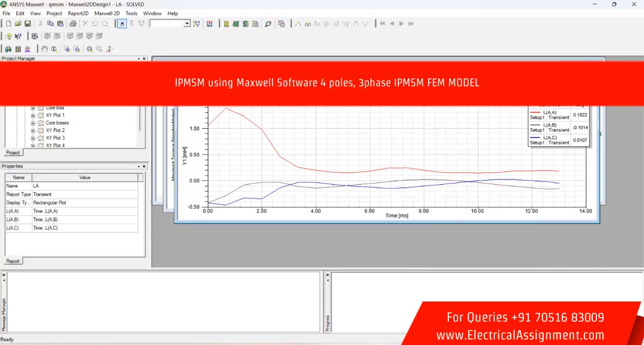The image size is (644, 345).
Task: Select the Pan hand tool
Action: click(x=45, y=49)
